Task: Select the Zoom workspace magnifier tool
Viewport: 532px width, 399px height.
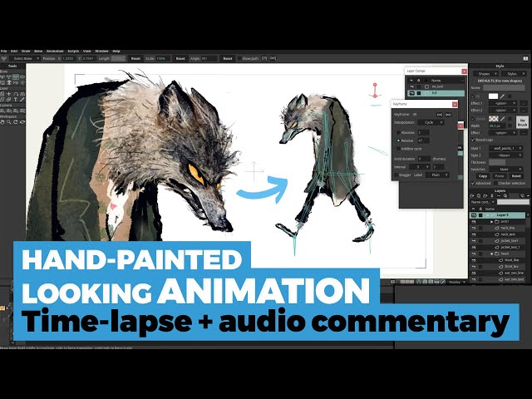Action: [x=9, y=122]
